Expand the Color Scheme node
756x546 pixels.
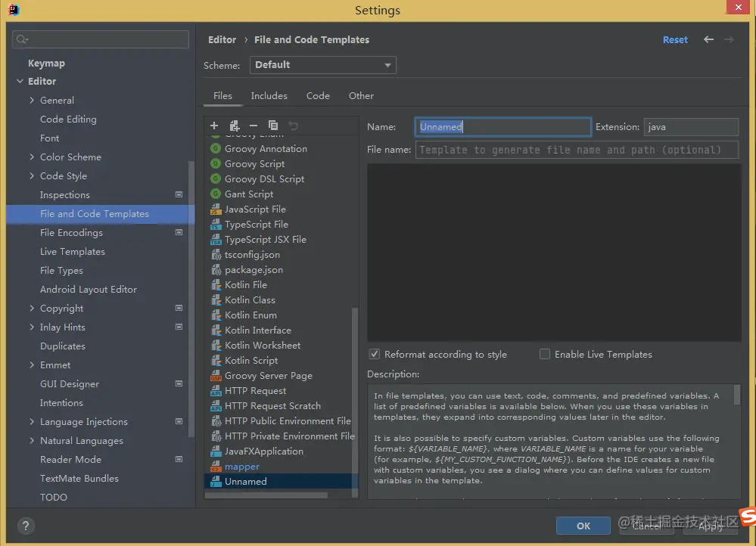click(32, 157)
